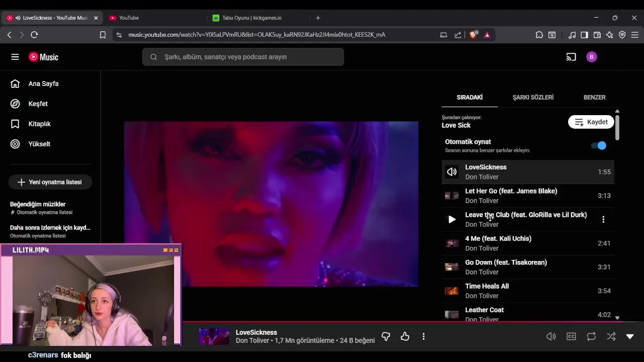Open the Brave VPN shield icon
The height and width of the screenshot is (362, 644).
pyautogui.click(x=622, y=35)
